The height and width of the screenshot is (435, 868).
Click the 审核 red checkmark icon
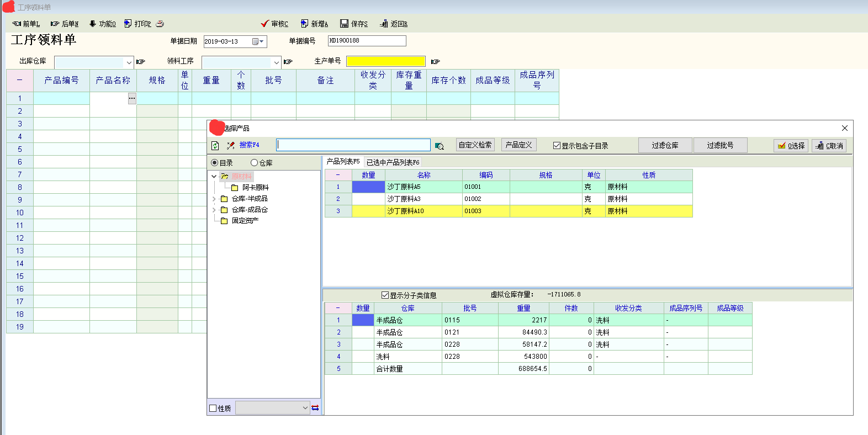click(x=264, y=24)
